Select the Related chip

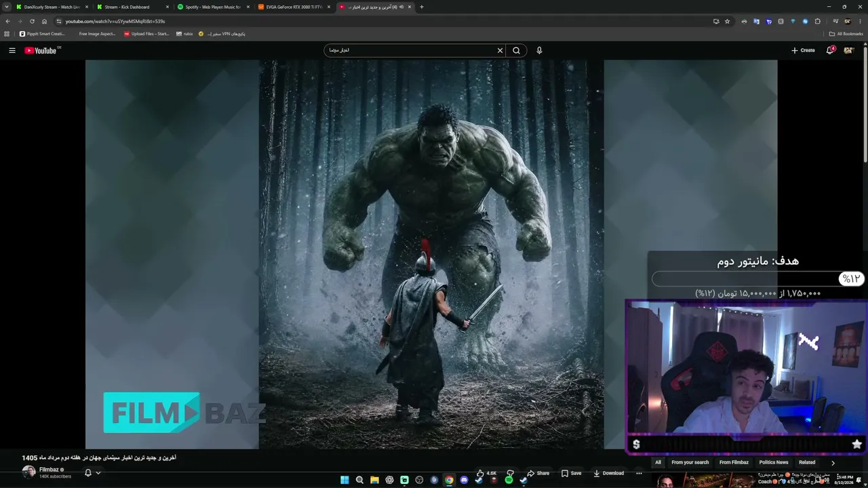pyautogui.click(x=807, y=462)
